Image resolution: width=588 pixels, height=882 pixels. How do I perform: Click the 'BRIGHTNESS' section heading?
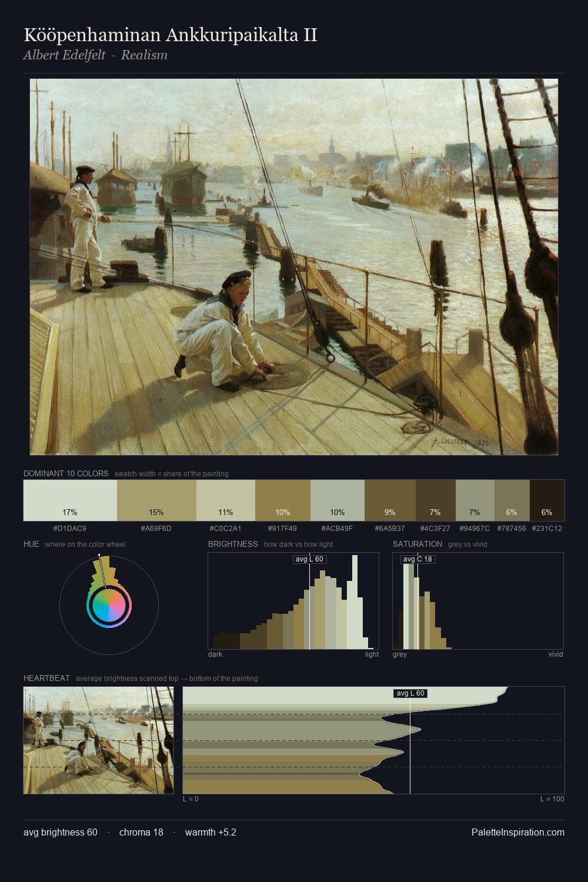pyautogui.click(x=233, y=544)
